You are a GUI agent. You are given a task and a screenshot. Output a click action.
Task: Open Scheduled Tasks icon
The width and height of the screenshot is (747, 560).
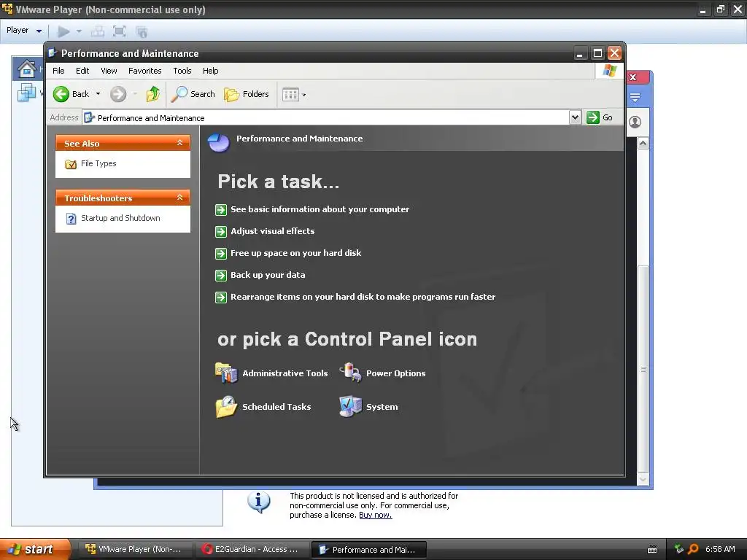pos(226,406)
